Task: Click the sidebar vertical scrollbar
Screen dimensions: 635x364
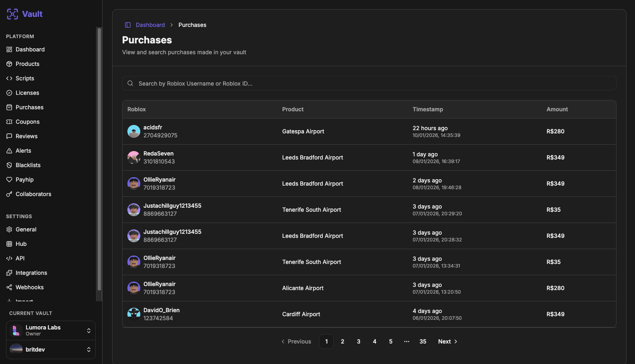Action: [99, 159]
